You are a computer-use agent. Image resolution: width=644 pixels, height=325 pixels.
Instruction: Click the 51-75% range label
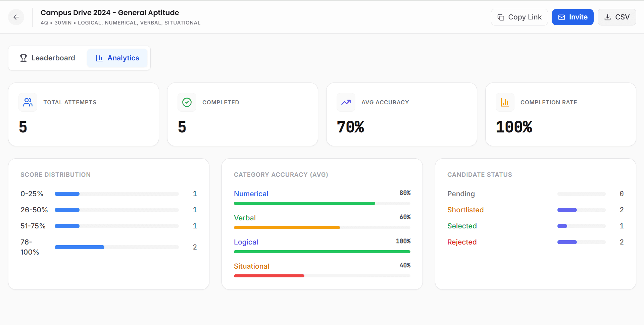(x=33, y=226)
